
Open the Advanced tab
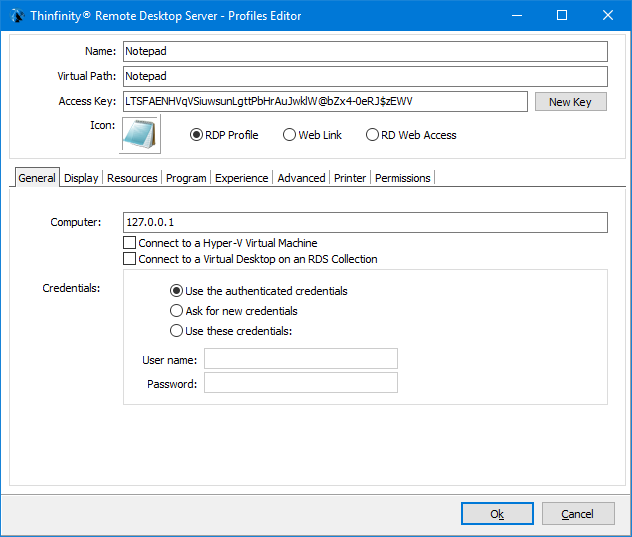tap(301, 178)
